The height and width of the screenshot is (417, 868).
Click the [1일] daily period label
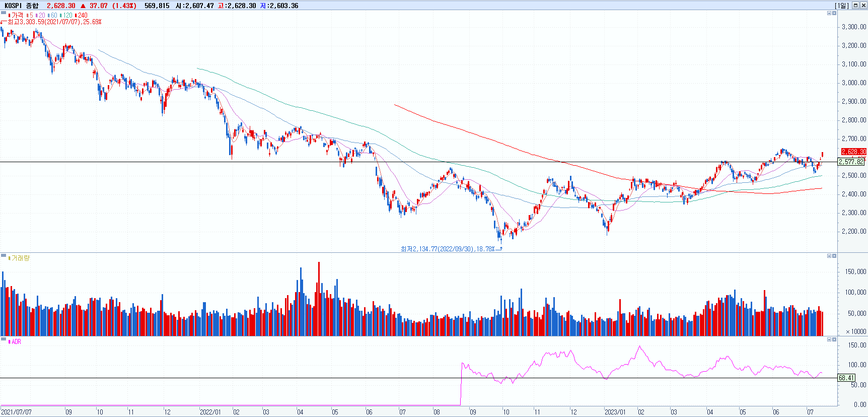click(x=842, y=6)
